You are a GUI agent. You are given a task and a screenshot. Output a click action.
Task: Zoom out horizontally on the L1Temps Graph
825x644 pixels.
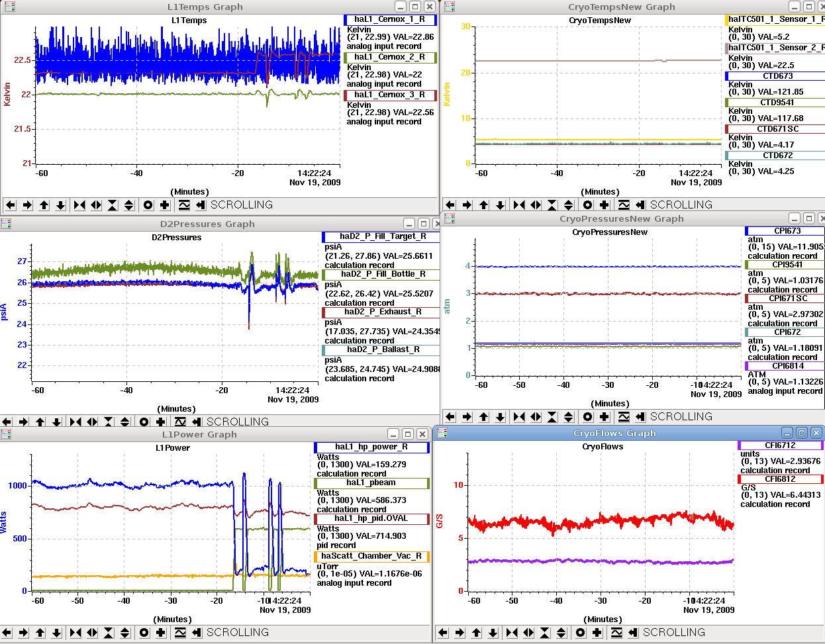coord(96,205)
